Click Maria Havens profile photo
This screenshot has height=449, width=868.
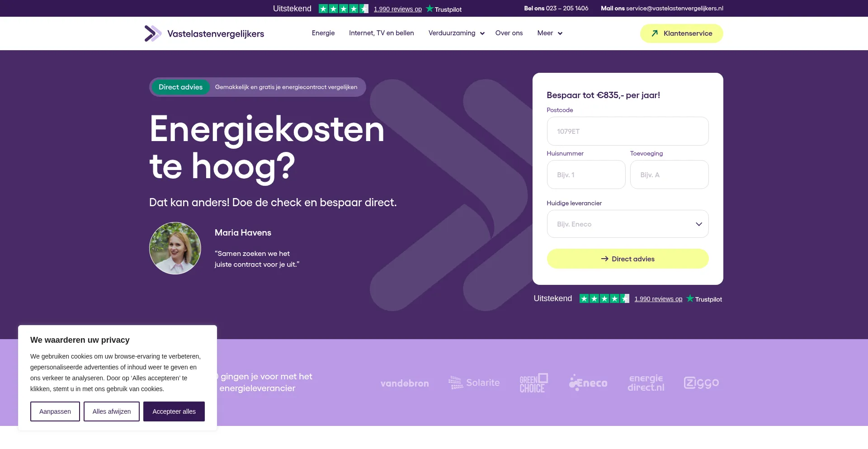pyautogui.click(x=175, y=248)
